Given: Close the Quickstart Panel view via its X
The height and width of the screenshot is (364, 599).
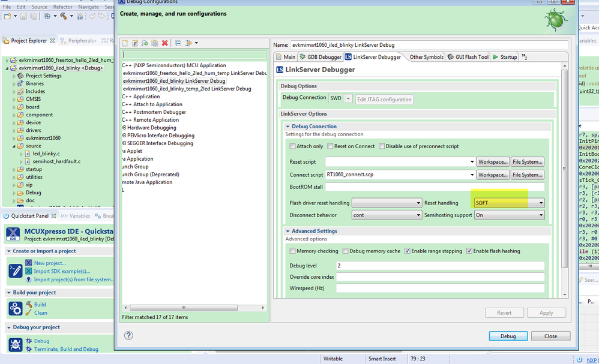Looking at the screenshot, I should coord(53,216).
